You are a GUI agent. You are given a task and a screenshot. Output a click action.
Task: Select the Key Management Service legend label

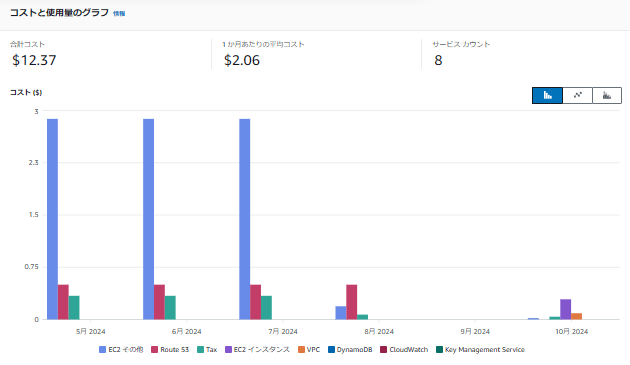point(485,350)
